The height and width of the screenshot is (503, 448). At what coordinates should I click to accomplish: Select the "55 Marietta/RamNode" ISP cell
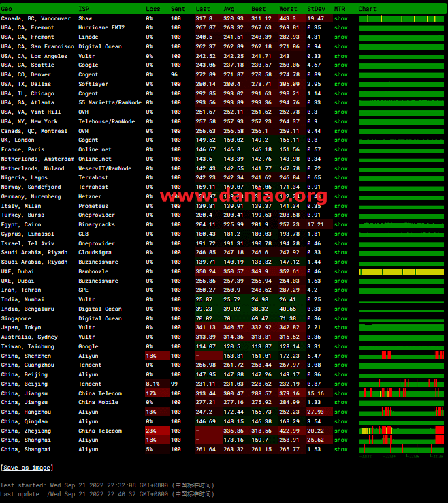click(x=110, y=103)
